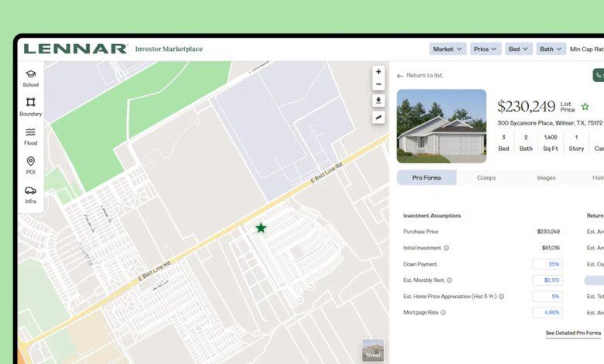The image size is (604, 364).
Task: Click the Return to list back arrow
Action: click(x=400, y=76)
